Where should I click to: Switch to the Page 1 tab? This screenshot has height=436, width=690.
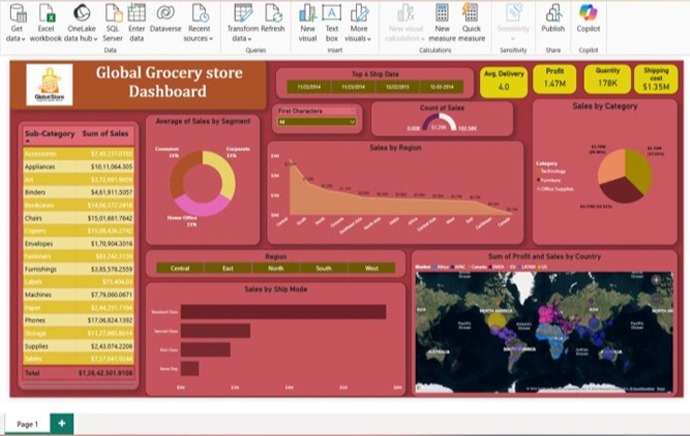point(26,424)
